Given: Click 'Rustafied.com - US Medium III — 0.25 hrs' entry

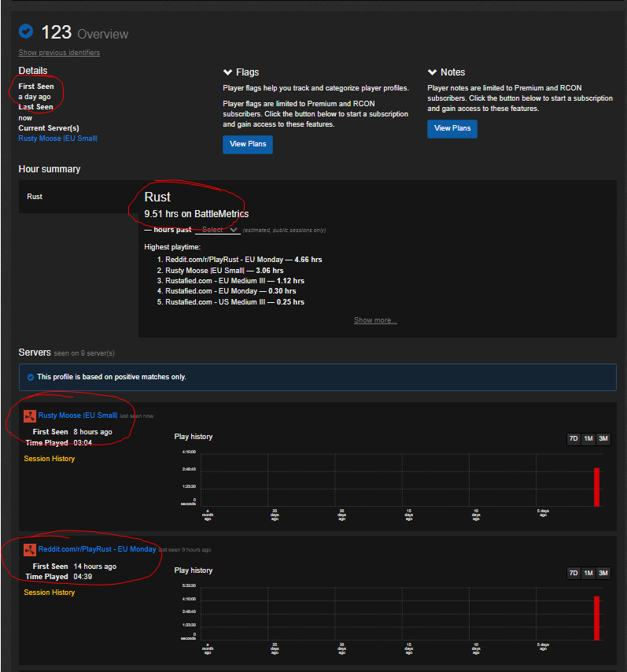Looking at the screenshot, I should tap(235, 302).
